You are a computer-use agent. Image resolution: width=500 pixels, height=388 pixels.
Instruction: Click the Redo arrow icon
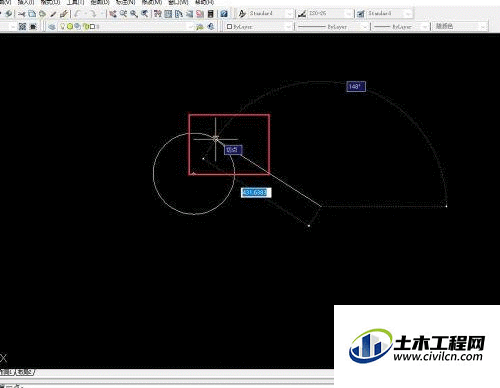(93, 14)
